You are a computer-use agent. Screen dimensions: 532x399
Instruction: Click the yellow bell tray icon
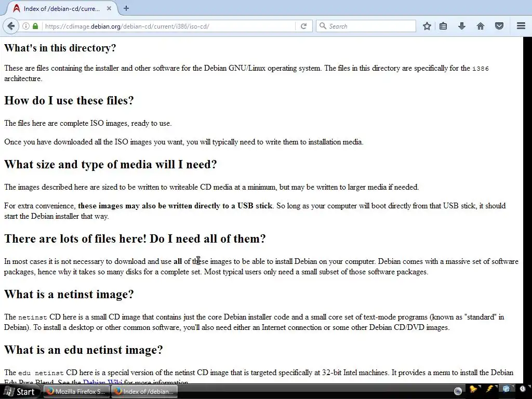(473, 389)
